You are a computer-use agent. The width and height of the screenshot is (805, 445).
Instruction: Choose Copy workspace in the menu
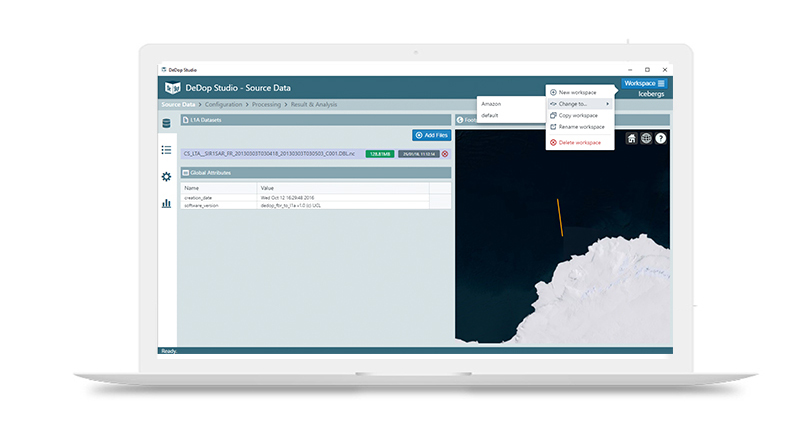(x=579, y=115)
